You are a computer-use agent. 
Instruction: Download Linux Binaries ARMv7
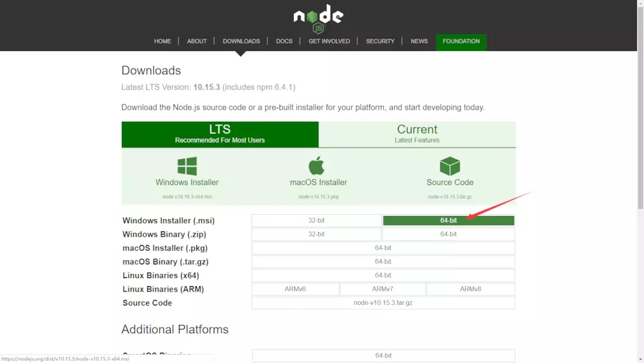click(x=383, y=289)
